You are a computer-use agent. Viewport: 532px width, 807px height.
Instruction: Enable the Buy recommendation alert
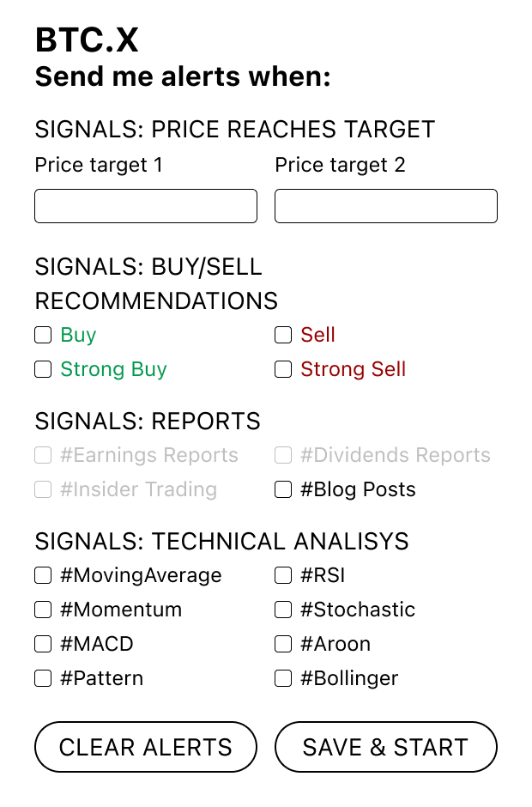click(x=43, y=335)
